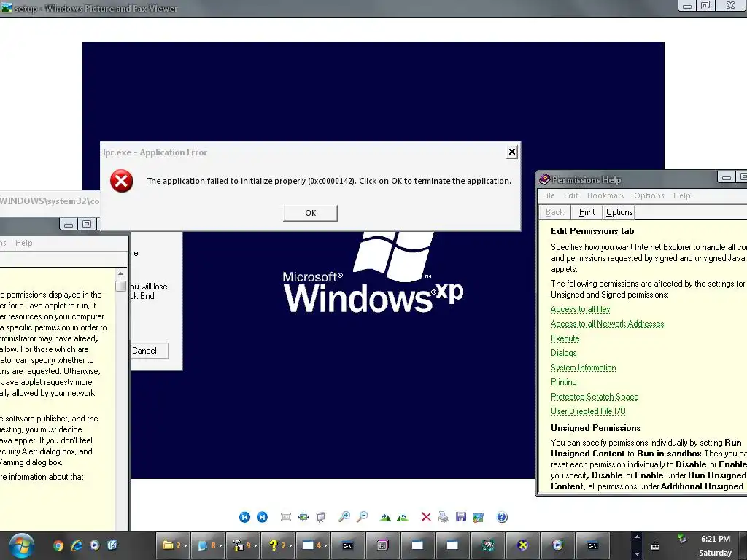Click the Safely Remove Hardware tray icon
This screenshot has width=747, height=560.
tap(682, 539)
